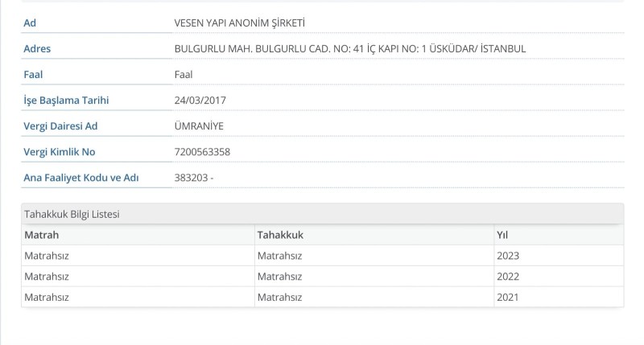Screen dimensions: 644x345
Task: Click the Matrah cell in the 2021 row
Action: (47, 298)
